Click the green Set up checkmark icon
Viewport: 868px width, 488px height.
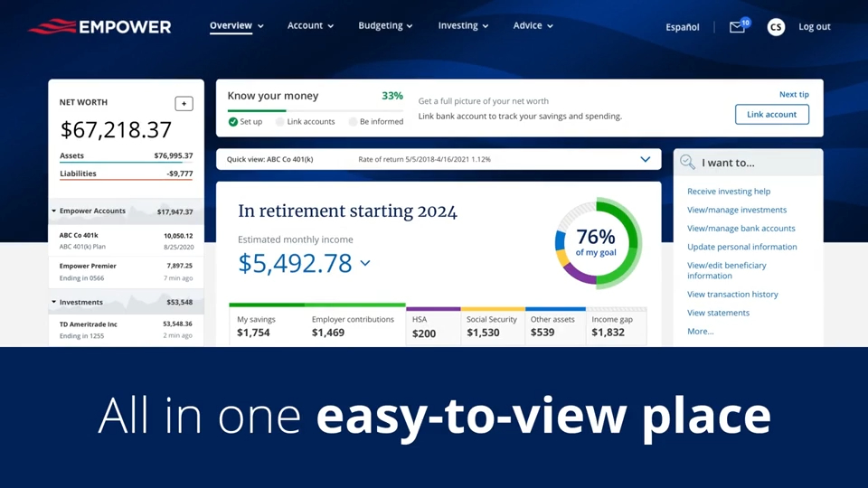[232, 121]
